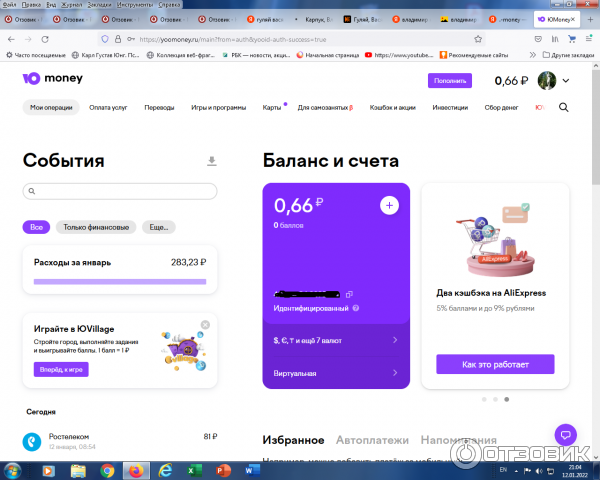This screenshot has height=480, width=600.
Task: Open Карты menu item
Action: [272, 108]
